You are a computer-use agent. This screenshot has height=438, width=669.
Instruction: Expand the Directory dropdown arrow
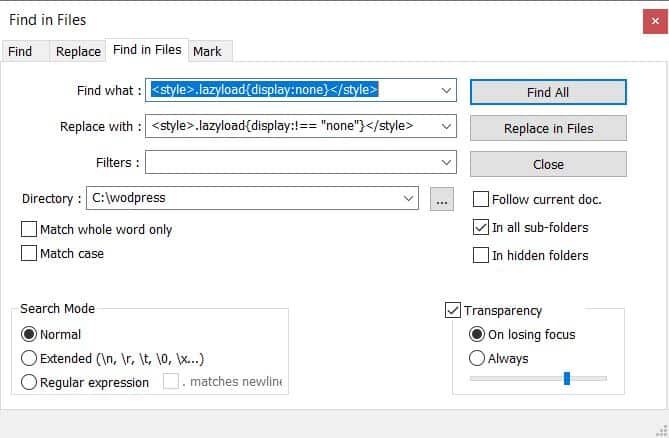(408, 198)
